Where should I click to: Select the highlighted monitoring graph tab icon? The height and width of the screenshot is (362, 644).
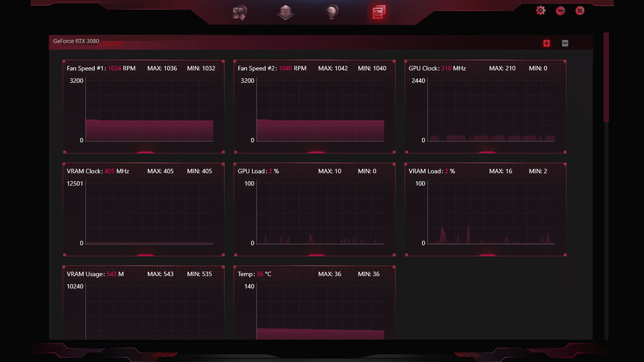click(378, 12)
